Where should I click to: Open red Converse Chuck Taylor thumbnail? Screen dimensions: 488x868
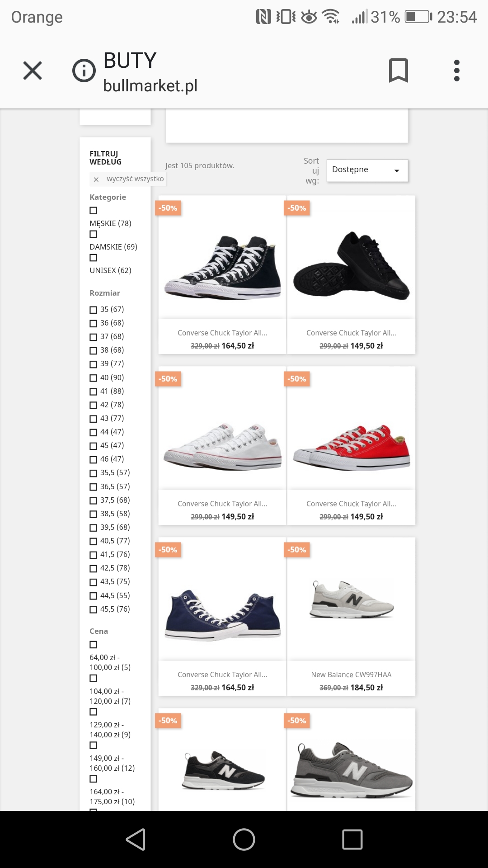coord(351,448)
